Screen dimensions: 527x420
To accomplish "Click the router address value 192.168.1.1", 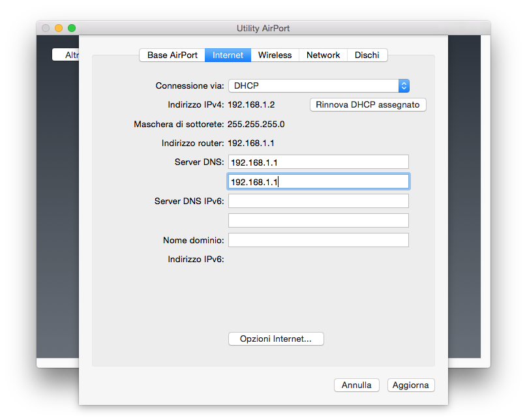I will point(251,143).
